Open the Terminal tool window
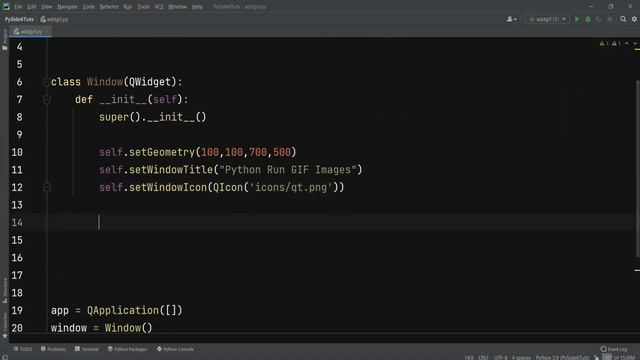This screenshot has width=640, height=360. 87,349
